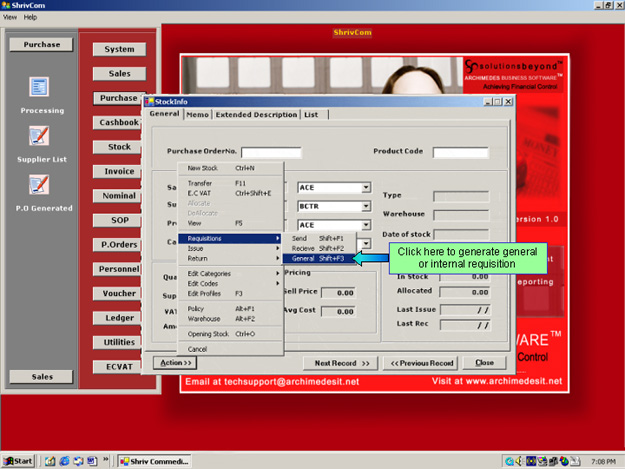
Task: Select Shriv Commedi taskbar button
Action: pos(155,461)
